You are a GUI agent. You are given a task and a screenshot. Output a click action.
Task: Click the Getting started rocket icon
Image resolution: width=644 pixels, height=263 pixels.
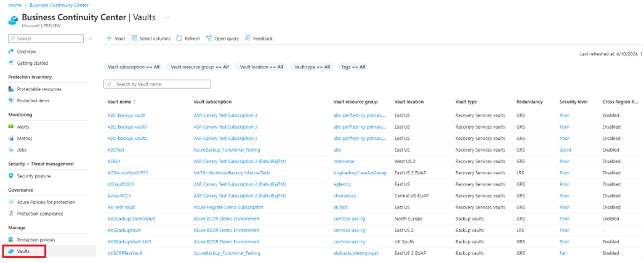tap(11, 63)
